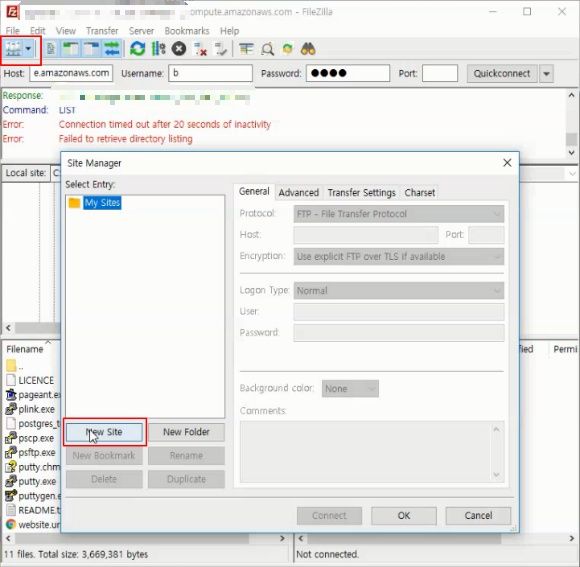Switch to the Transfer Settings tab
Screen dimensions: 580x567
coord(361,192)
